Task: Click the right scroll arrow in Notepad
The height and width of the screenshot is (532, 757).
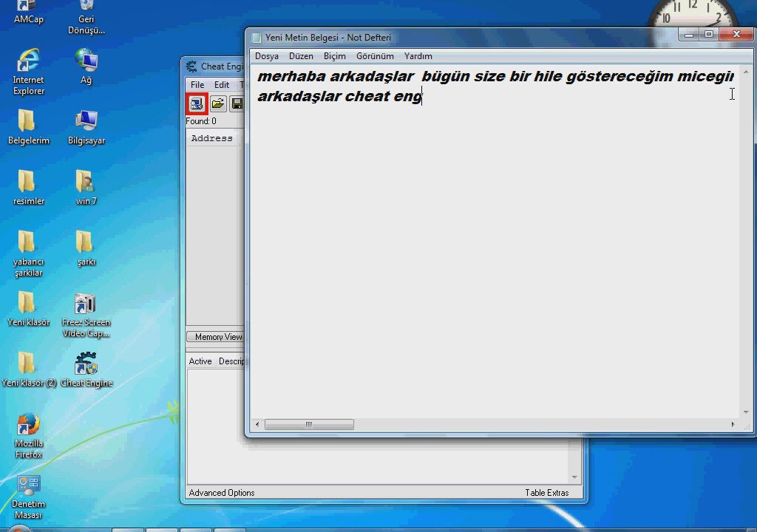Action: tap(733, 424)
